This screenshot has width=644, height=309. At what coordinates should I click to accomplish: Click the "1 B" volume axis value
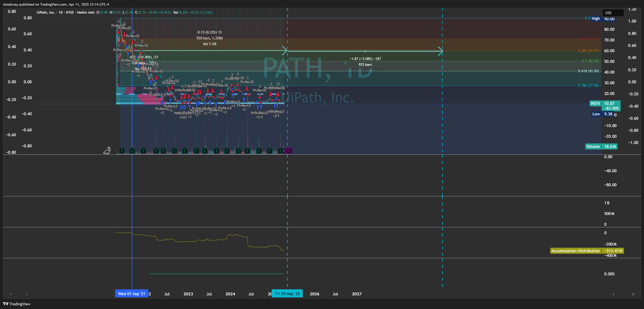[607, 203]
